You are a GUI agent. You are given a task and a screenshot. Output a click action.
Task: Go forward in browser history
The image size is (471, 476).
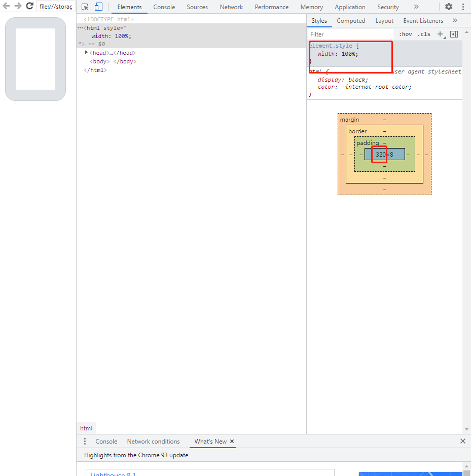coord(18,6)
